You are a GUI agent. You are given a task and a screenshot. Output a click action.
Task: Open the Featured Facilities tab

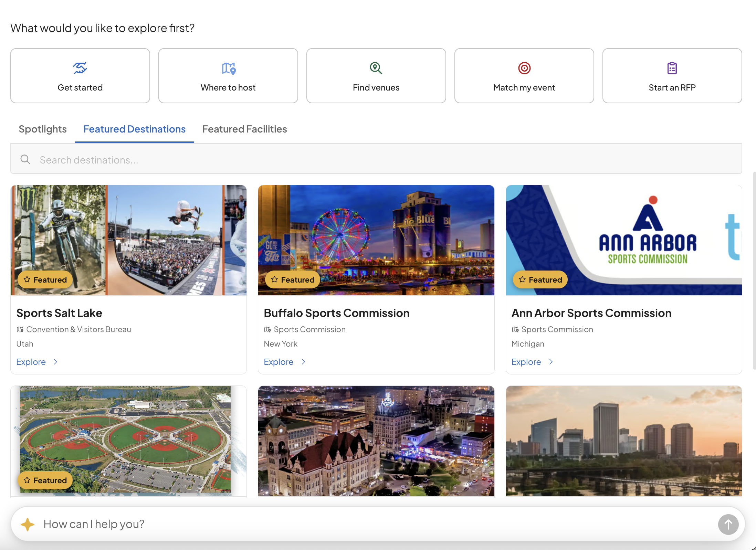245,129
